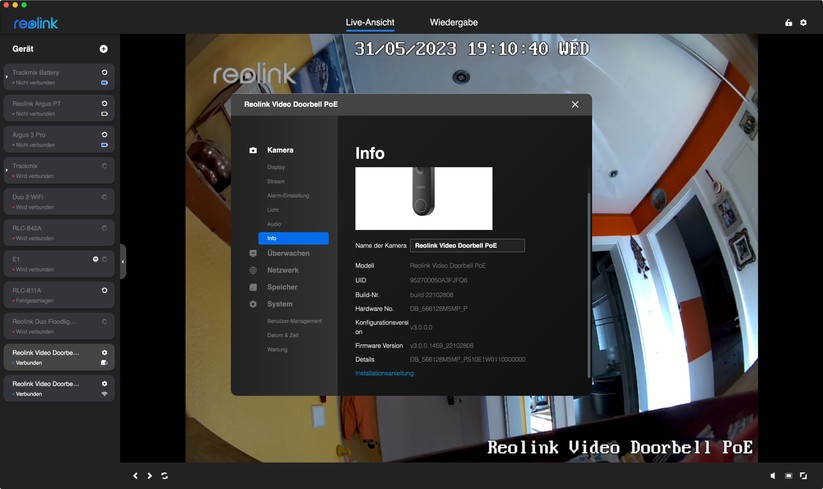Click the Reolink logo
The image size is (823, 489).
pyautogui.click(x=36, y=23)
